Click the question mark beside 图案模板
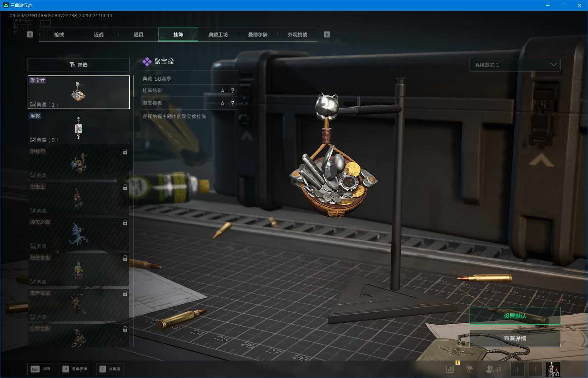This screenshot has height=378, width=588. click(x=232, y=103)
